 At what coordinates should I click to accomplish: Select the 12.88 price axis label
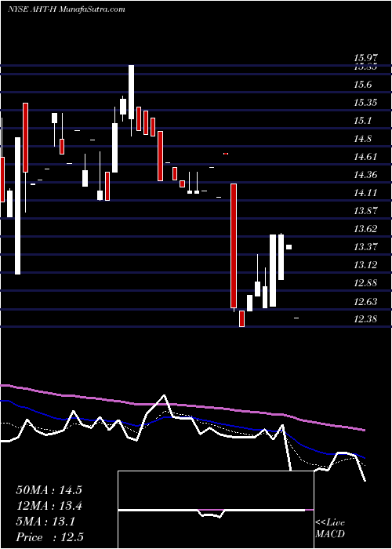pyautogui.click(x=365, y=283)
